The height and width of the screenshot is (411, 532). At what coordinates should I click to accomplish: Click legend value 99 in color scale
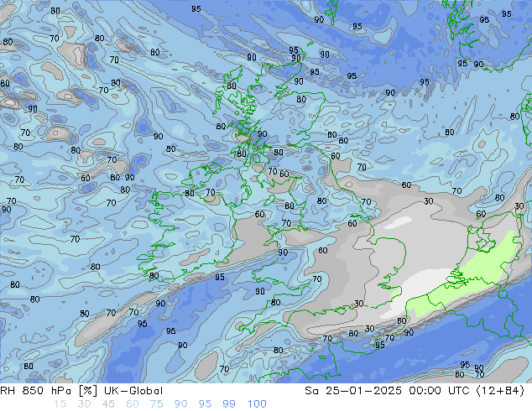[229, 404]
